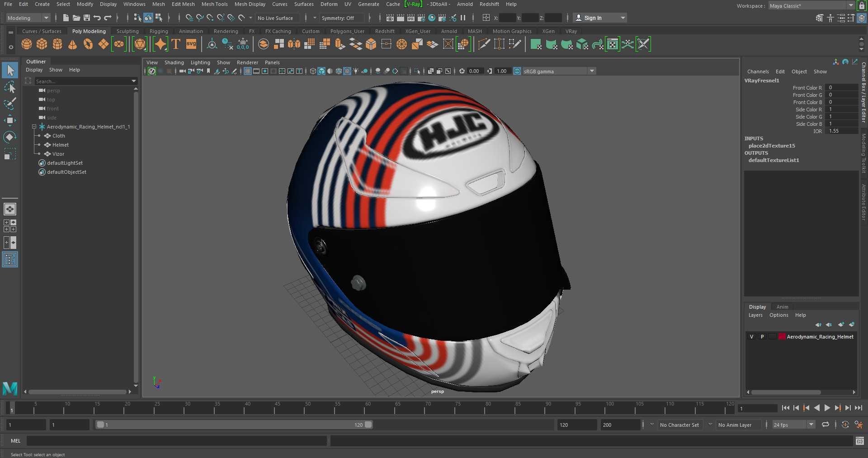Screen dimensions: 868x458
Task: Play the timeline forward
Action: (827, 408)
